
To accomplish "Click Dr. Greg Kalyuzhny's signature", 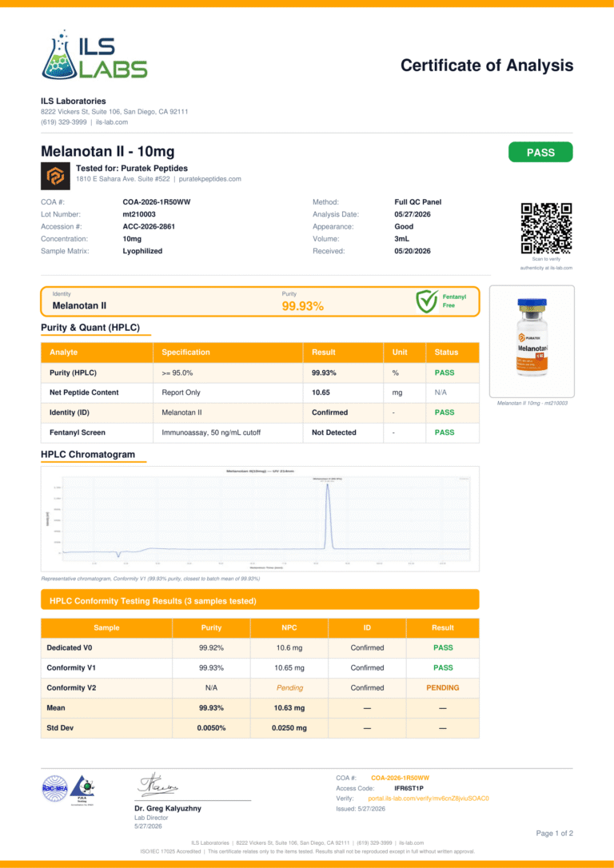I will pos(157,786).
